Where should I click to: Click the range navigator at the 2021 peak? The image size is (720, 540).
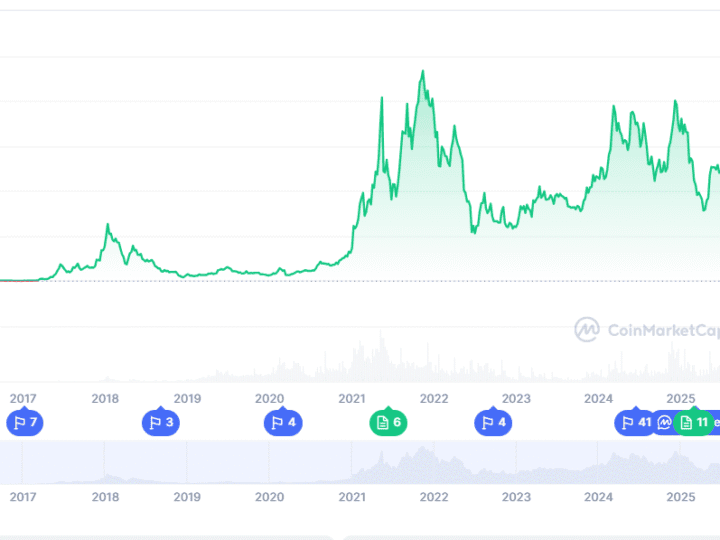(x=382, y=462)
